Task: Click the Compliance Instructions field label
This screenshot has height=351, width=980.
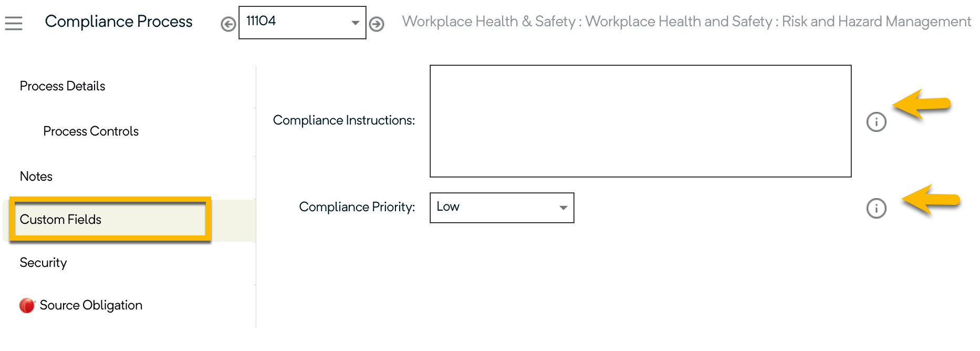Action: click(344, 120)
